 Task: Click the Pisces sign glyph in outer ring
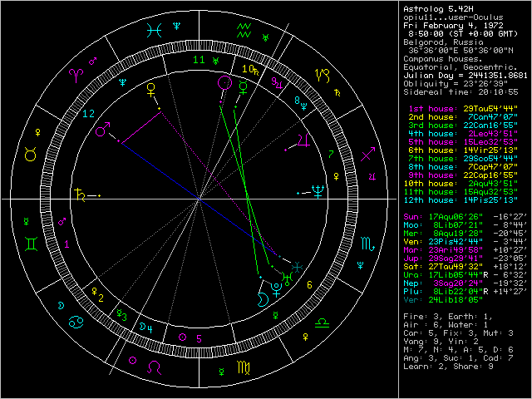coord(154,30)
